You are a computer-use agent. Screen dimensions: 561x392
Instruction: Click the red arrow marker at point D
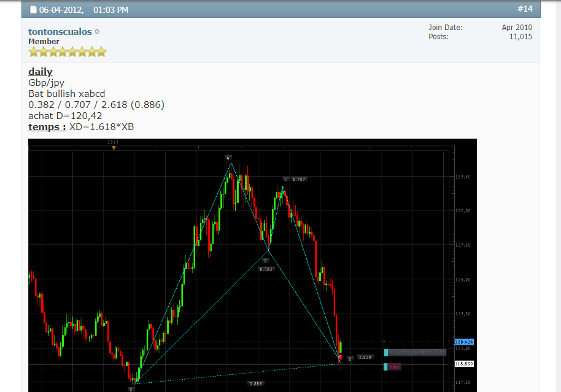[341, 356]
